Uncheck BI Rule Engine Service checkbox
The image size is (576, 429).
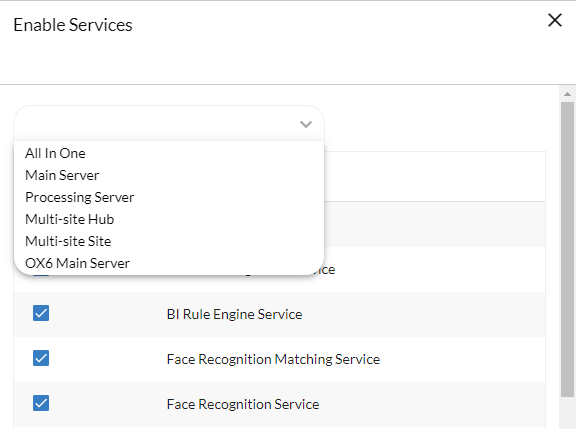click(x=41, y=313)
